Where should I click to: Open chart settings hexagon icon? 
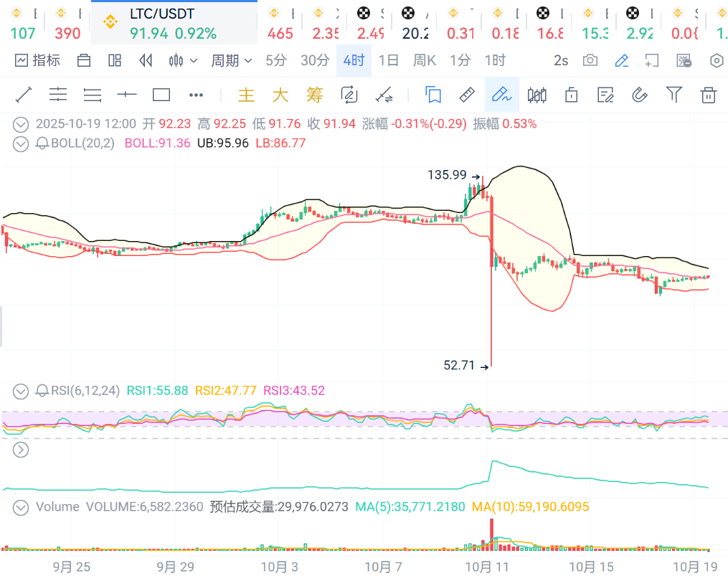click(717, 60)
